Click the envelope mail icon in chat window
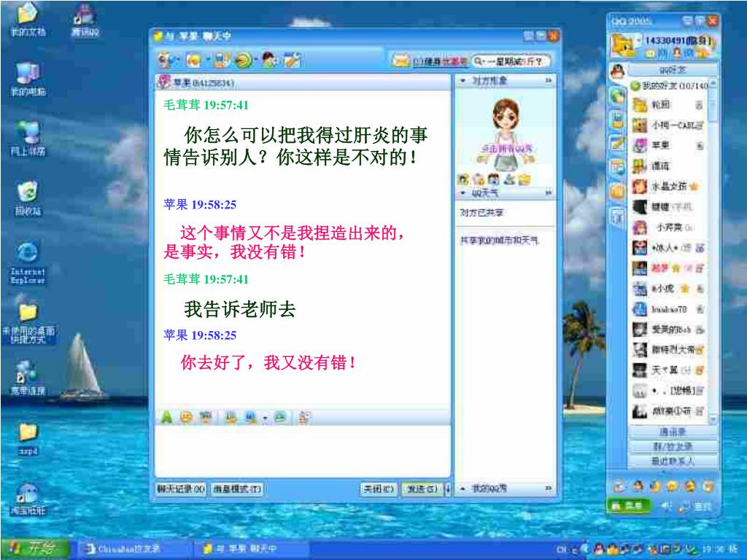The image size is (747, 560). coord(401,61)
